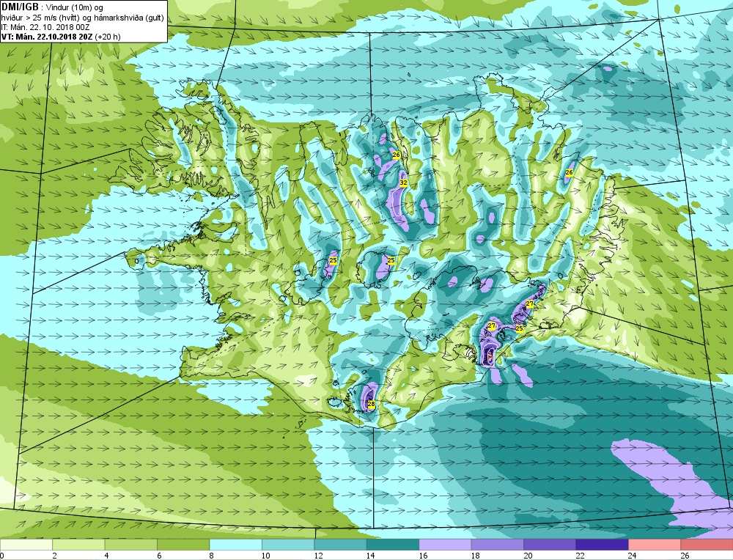Click the westernmost yellow 25 gust label
733x560 pixels.
coord(334,260)
